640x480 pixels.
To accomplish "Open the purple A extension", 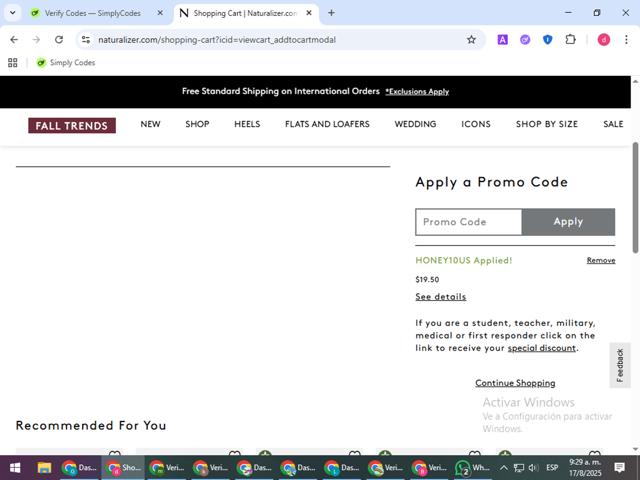I will tap(502, 40).
